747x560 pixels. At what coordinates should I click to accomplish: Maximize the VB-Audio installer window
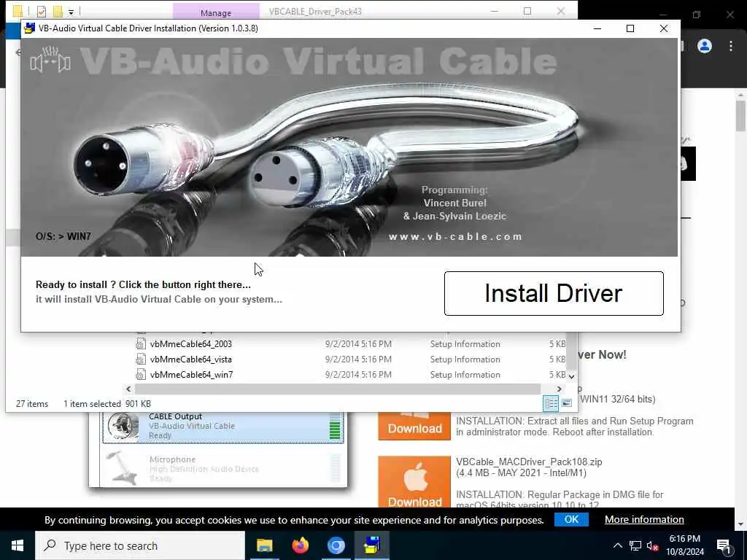[630, 28]
